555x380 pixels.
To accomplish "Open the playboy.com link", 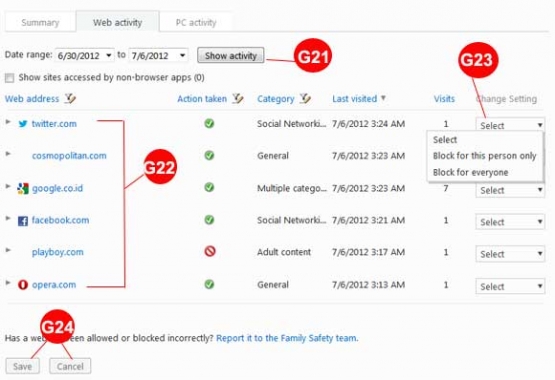I will click(x=58, y=252).
